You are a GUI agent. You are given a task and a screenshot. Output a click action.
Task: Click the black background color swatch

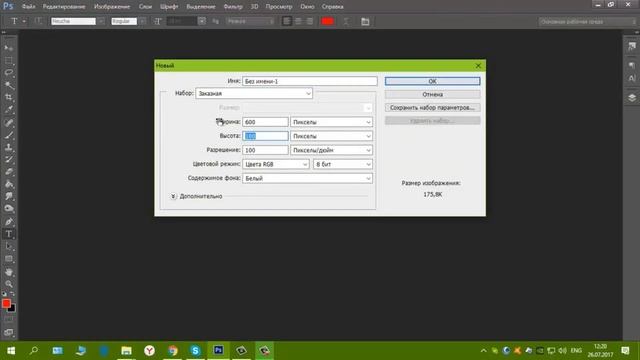point(12,309)
